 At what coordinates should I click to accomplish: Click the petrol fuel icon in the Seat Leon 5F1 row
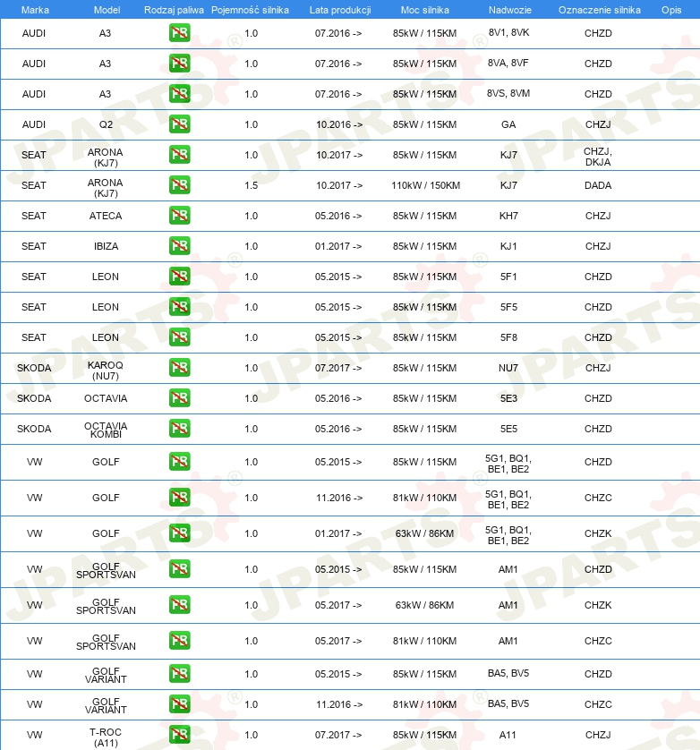(179, 277)
